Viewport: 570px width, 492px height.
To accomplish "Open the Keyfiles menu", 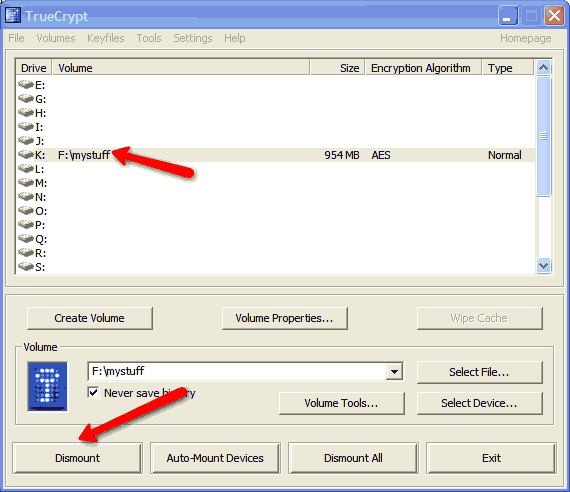I will 105,38.
